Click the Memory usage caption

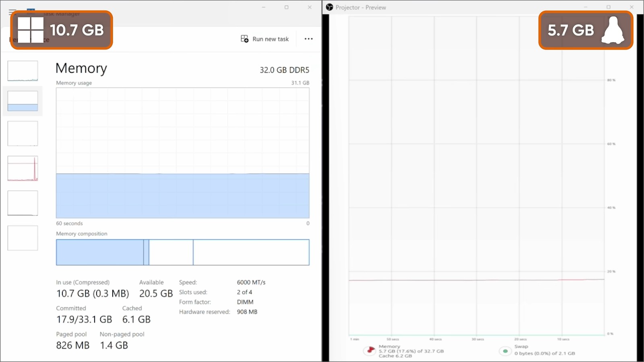(74, 83)
